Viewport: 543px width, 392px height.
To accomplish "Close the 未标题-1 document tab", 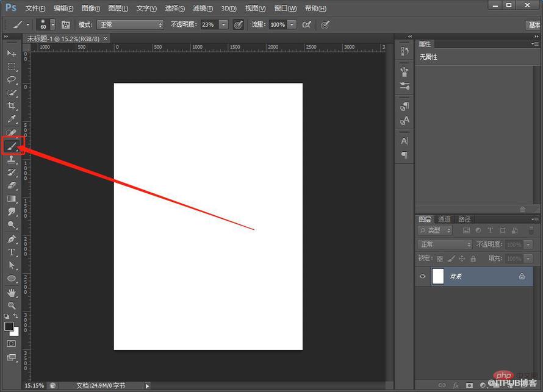I will (106, 38).
